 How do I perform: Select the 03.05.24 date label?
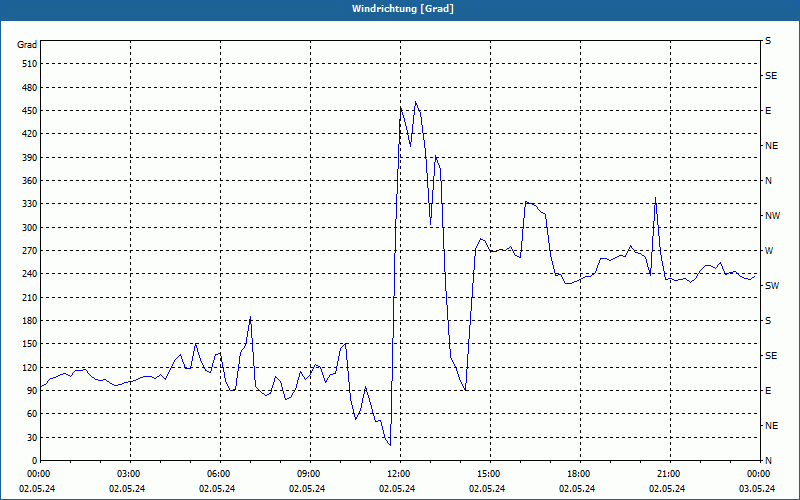pyautogui.click(x=757, y=489)
